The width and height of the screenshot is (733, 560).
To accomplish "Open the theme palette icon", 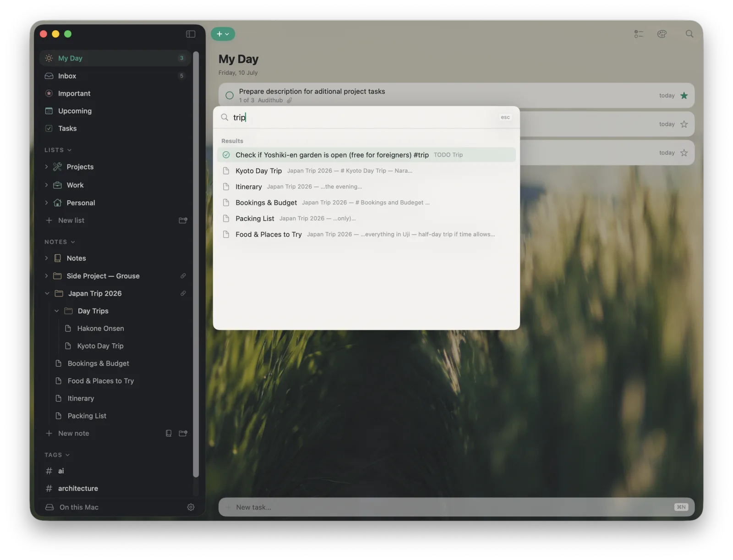I will [x=662, y=34].
